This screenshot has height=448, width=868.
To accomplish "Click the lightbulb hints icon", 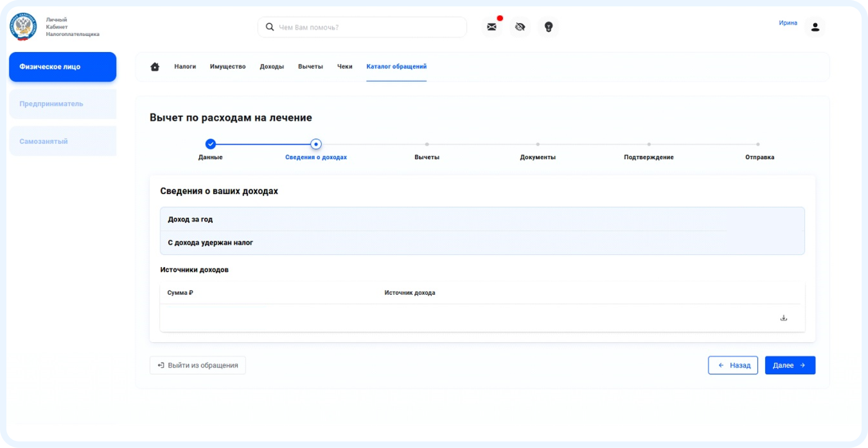I will click(x=548, y=27).
